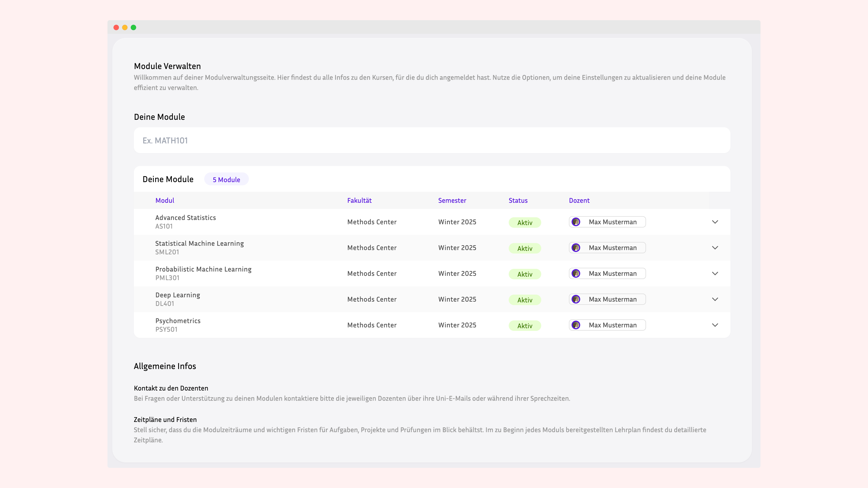Click the green zoom button in the title bar

[134, 27]
